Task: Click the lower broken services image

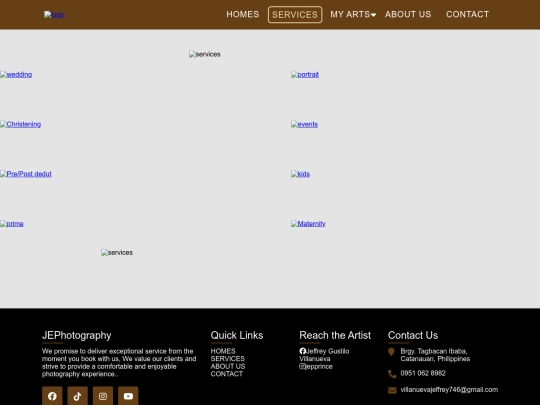Action: click(x=117, y=253)
